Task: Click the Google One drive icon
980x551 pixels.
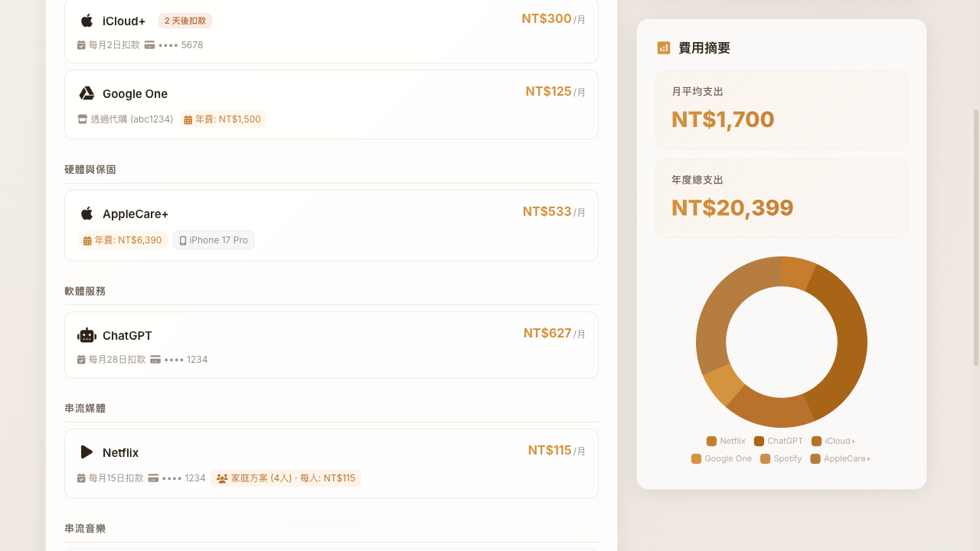Action: point(87,93)
